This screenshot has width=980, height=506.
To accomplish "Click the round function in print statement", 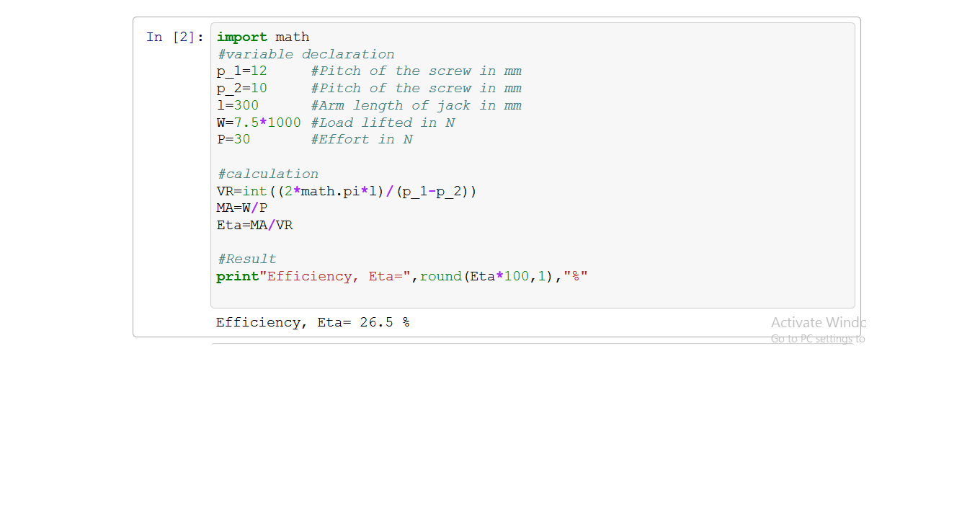I will (441, 277).
